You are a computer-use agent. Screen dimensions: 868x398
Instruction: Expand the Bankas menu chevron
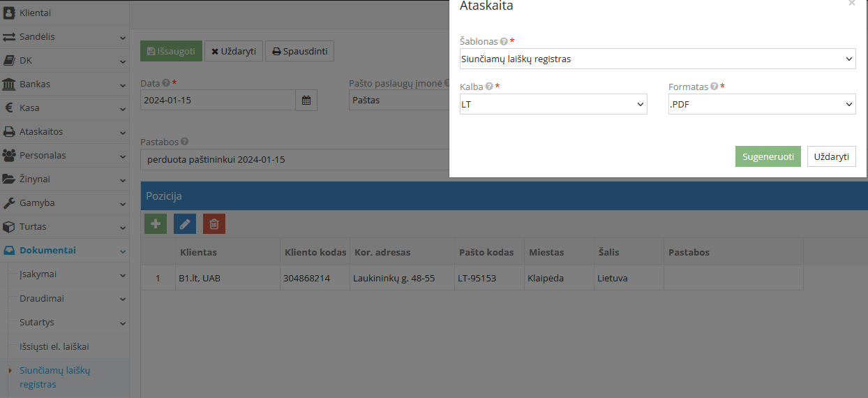tap(123, 84)
